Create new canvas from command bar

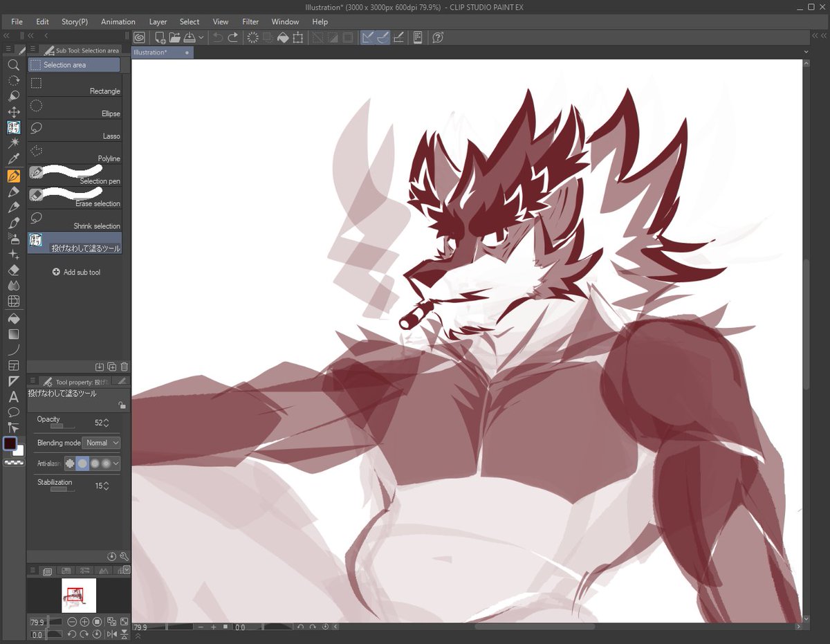(160, 38)
